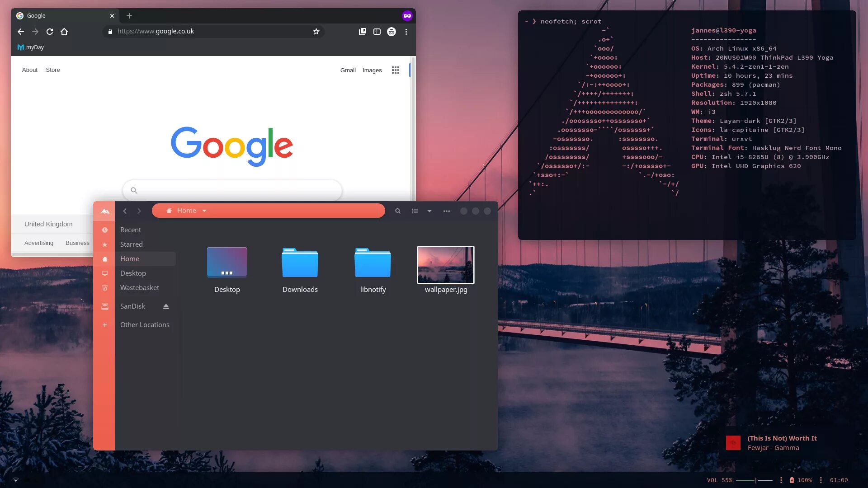868x488 pixels.
Task: Toggle Chrome tab split view icon
Action: [x=377, y=31]
